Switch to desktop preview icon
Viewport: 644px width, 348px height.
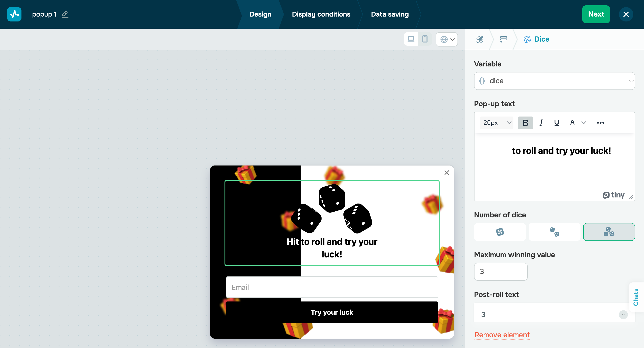pos(411,39)
